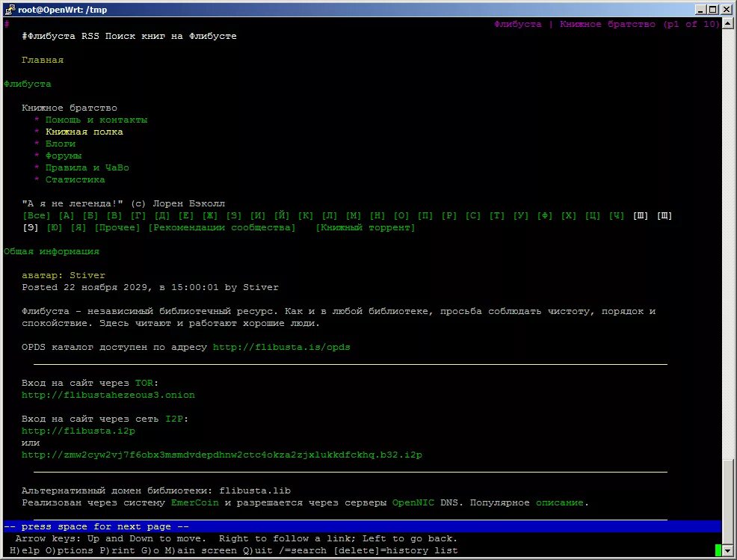This screenshot has width=737, height=560.
Task: Open the [Прочее] link
Action: pos(117,227)
